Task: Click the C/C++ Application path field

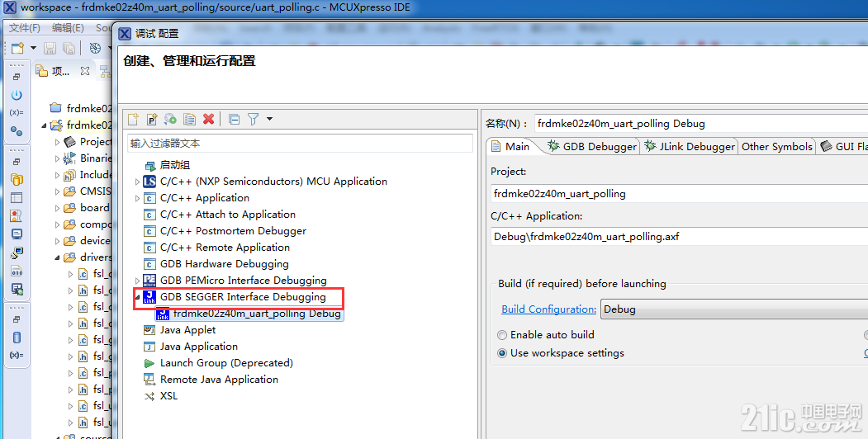Action: 679,237
